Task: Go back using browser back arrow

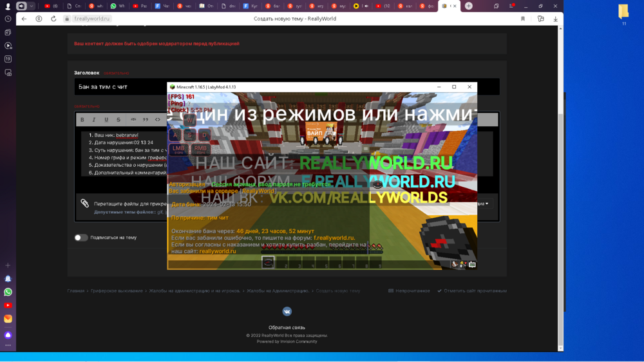Action: 24,19
